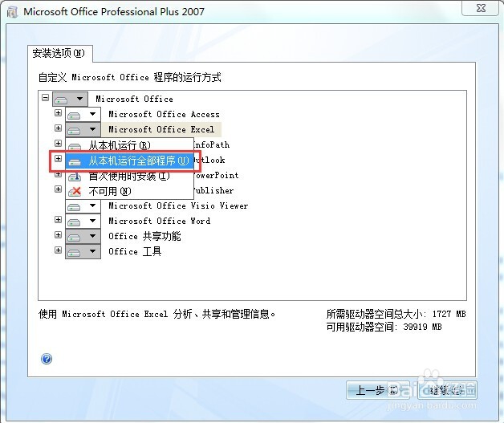Select the InfoPath tree row label
This screenshot has height=423, width=504.
coord(212,145)
